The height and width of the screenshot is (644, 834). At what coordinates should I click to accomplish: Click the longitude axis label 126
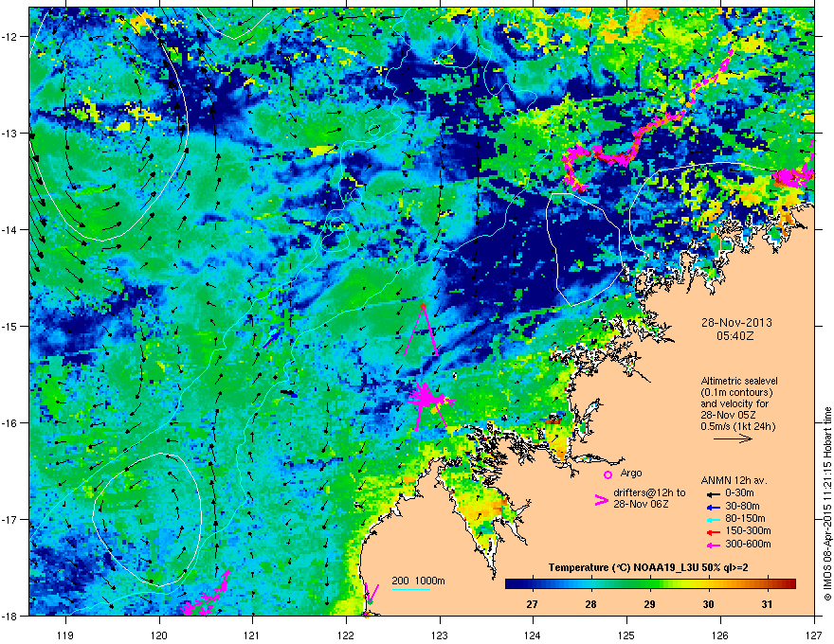(720, 635)
